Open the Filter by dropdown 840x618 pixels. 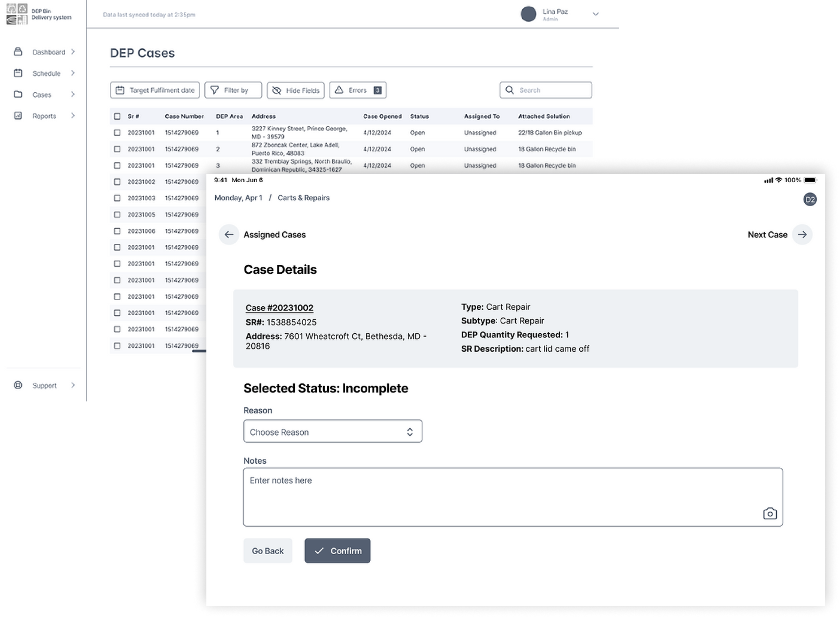pyautogui.click(x=233, y=90)
